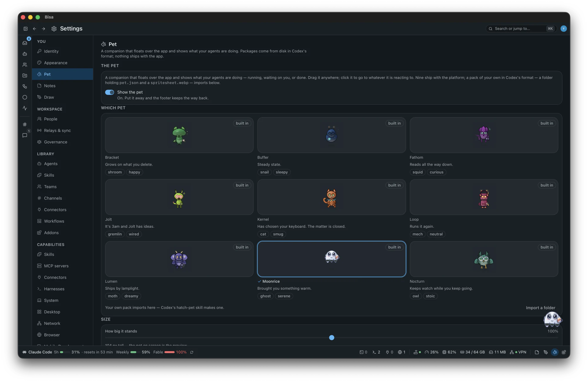Select the Nocturn owl pet card

click(484, 259)
